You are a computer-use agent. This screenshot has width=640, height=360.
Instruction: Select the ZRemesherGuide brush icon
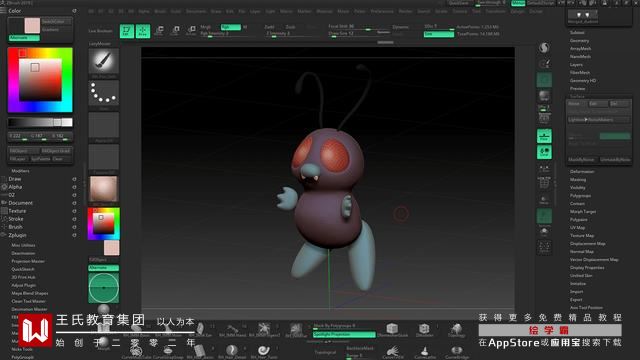392,329
